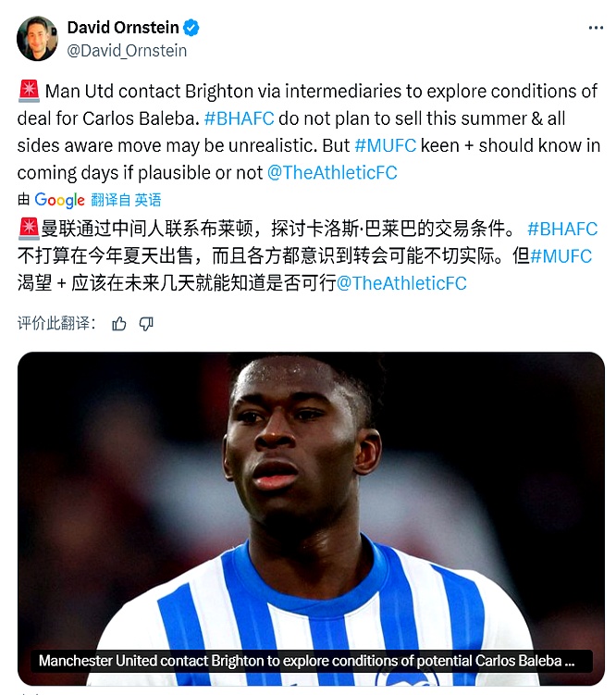This screenshot has width=616, height=695.
Task: Click the red siren emoji in the original tweet
Action: click(30, 91)
